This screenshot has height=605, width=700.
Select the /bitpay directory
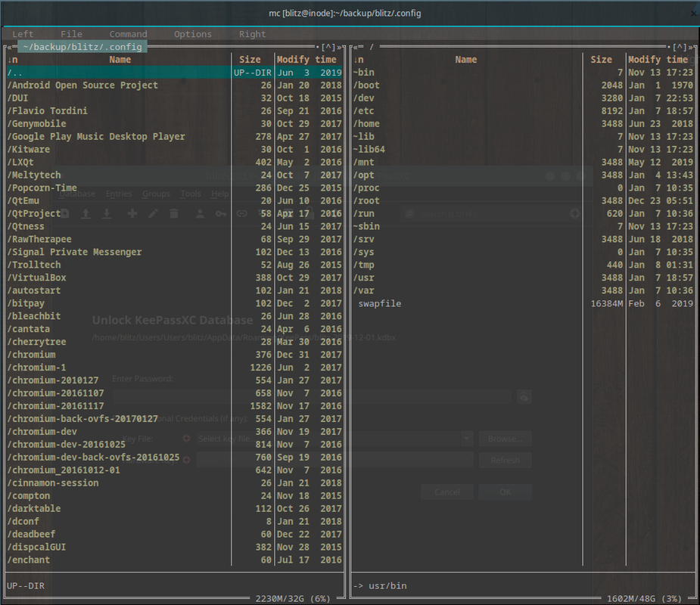tap(175, 303)
